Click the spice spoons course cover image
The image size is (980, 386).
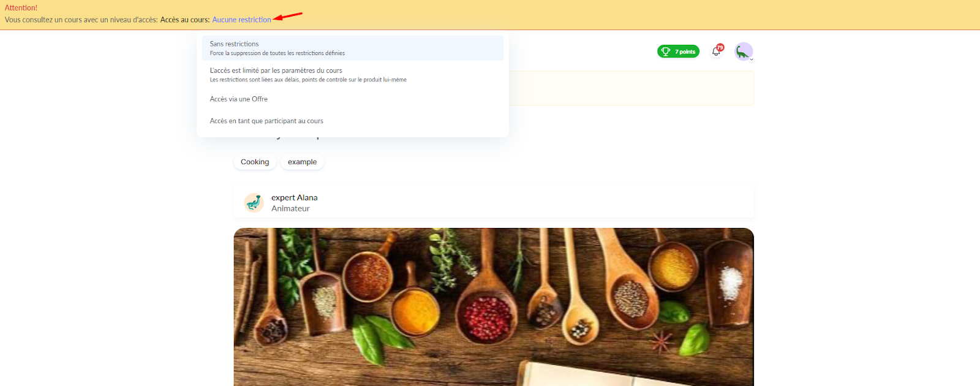click(494, 307)
